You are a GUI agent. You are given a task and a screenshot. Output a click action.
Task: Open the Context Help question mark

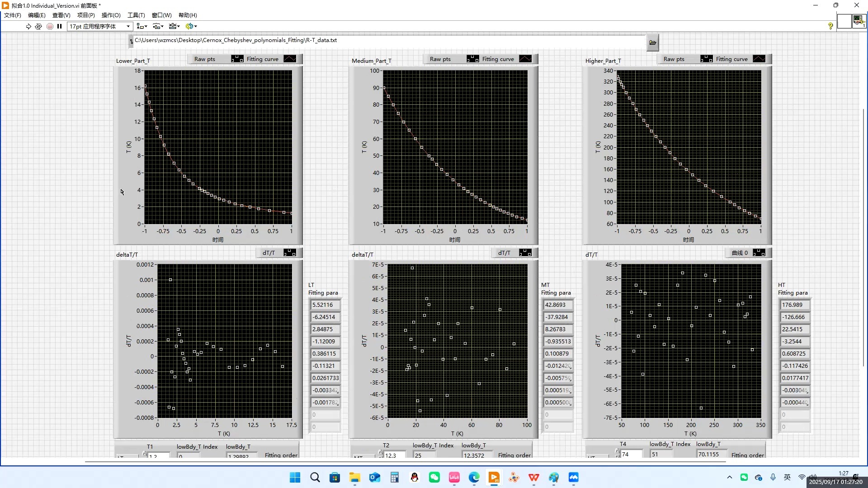point(830,26)
